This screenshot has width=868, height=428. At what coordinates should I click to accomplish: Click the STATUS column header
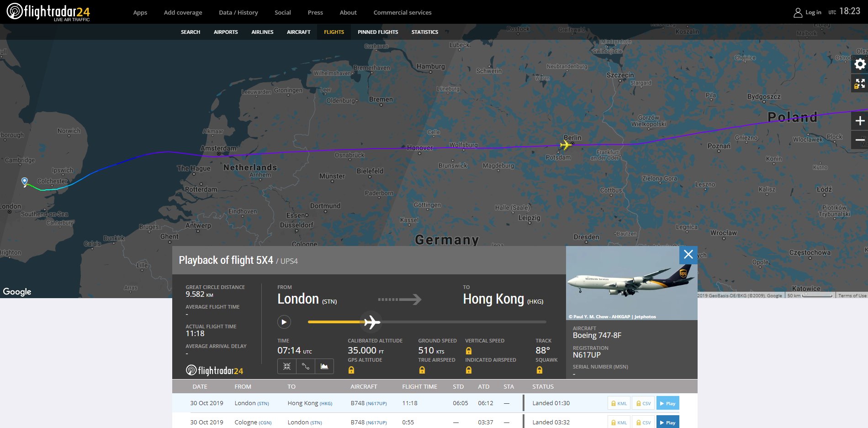pos(543,386)
